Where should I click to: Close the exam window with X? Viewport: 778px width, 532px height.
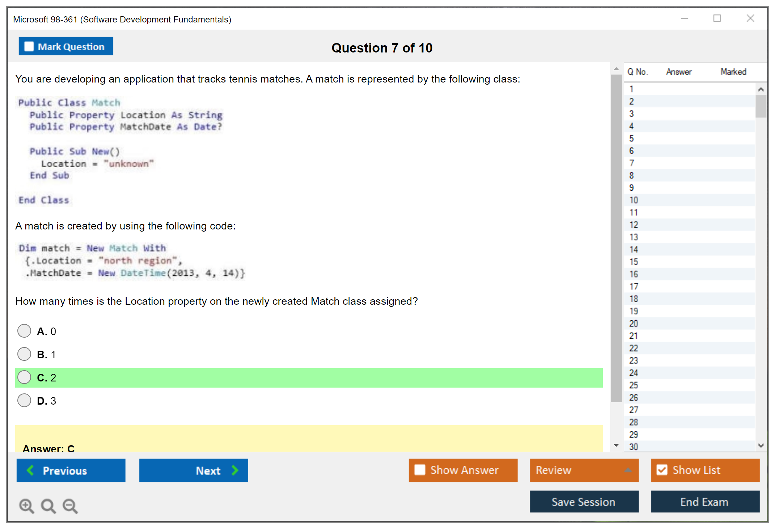tap(750, 18)
